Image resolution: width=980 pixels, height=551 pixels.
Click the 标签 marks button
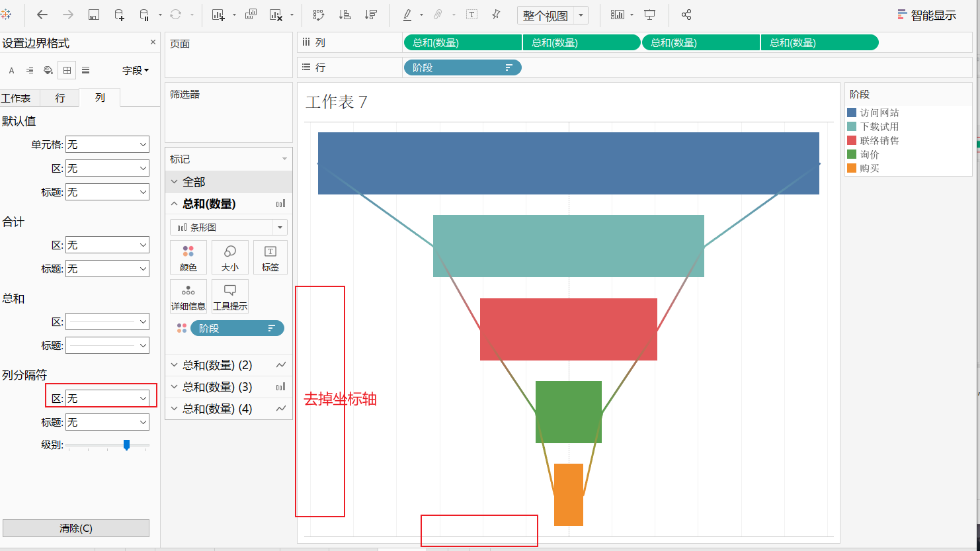tap(270, 257)
